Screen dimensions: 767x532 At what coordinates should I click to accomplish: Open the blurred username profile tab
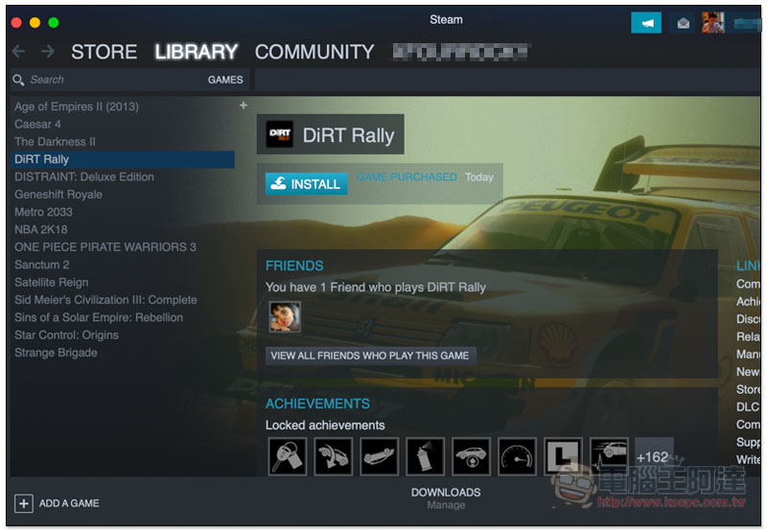(x=460, y=52)
